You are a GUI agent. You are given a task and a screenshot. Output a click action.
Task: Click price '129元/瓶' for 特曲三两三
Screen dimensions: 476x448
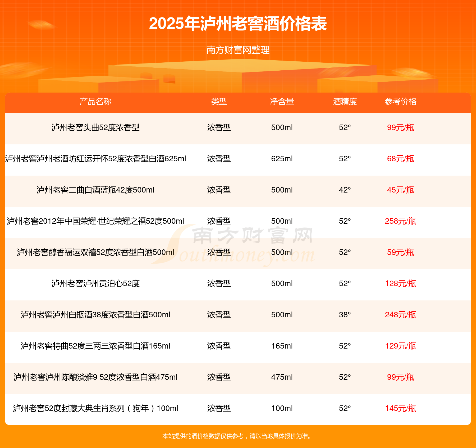coord(401,346)
